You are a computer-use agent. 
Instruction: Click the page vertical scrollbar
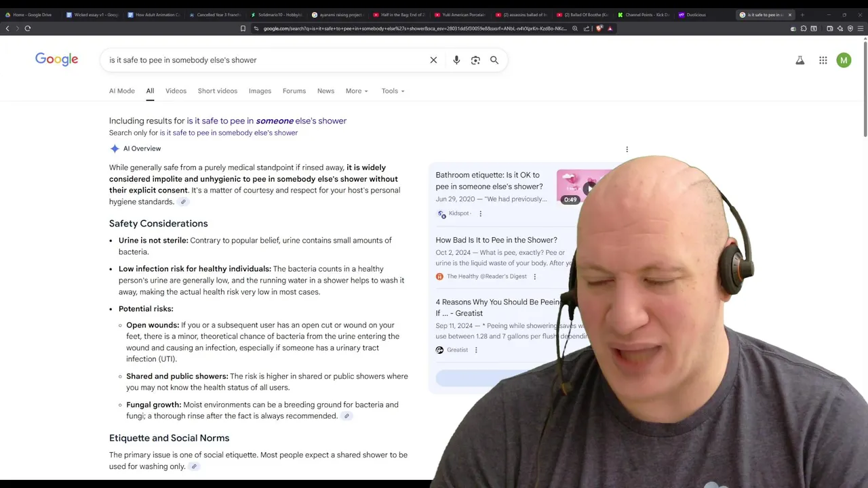[x=865, y=88]
